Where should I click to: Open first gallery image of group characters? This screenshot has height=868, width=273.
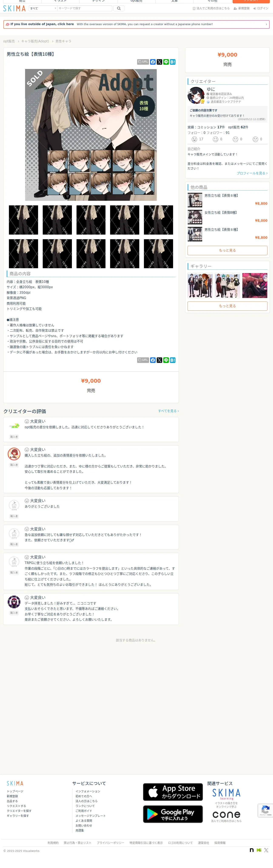click(x=200, y=285)
